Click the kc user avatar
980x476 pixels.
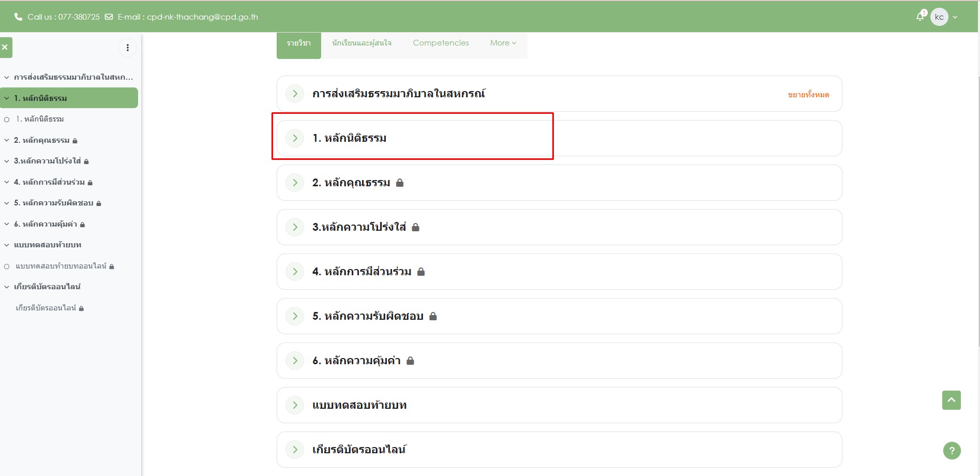[939, 17]
